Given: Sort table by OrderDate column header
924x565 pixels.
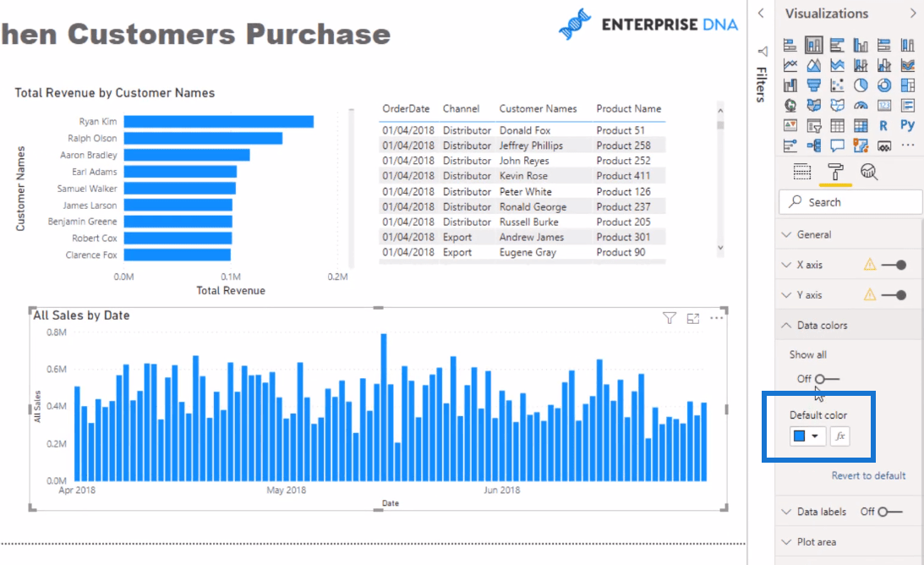Looking at the screenshot, I should click(x=406, y=108).
